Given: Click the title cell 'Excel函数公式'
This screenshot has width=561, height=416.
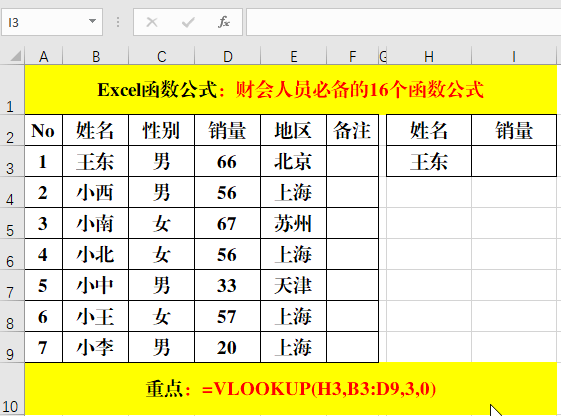Looking at the screenshot, I should [x=291, y=90].
